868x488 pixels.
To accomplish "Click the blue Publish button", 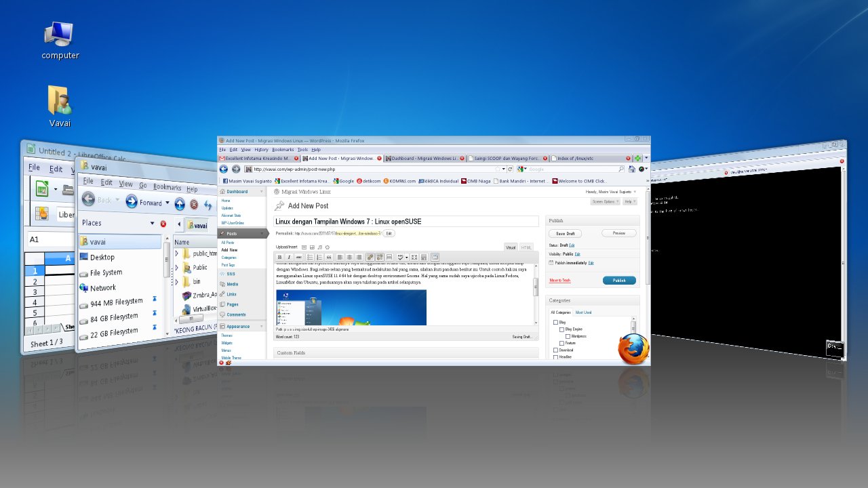I will [619, 280].
